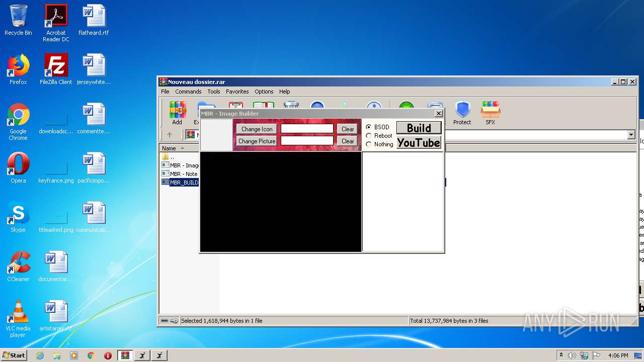This screenshot has width=644, height=362.
Task: Open the Tools menu
Action: (214, 92)
